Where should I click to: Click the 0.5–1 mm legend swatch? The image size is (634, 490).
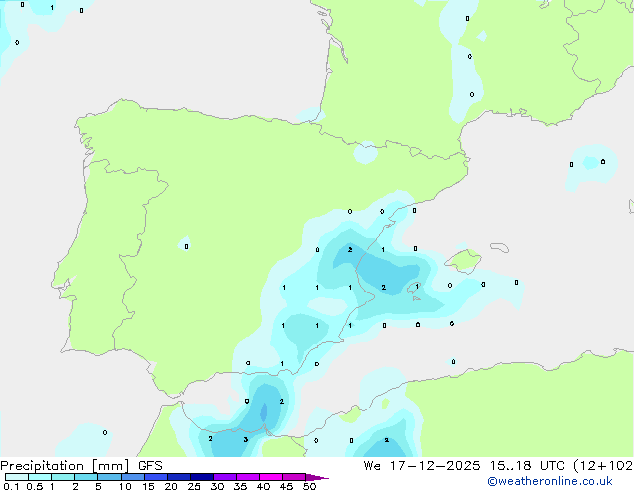pos(40,477)
